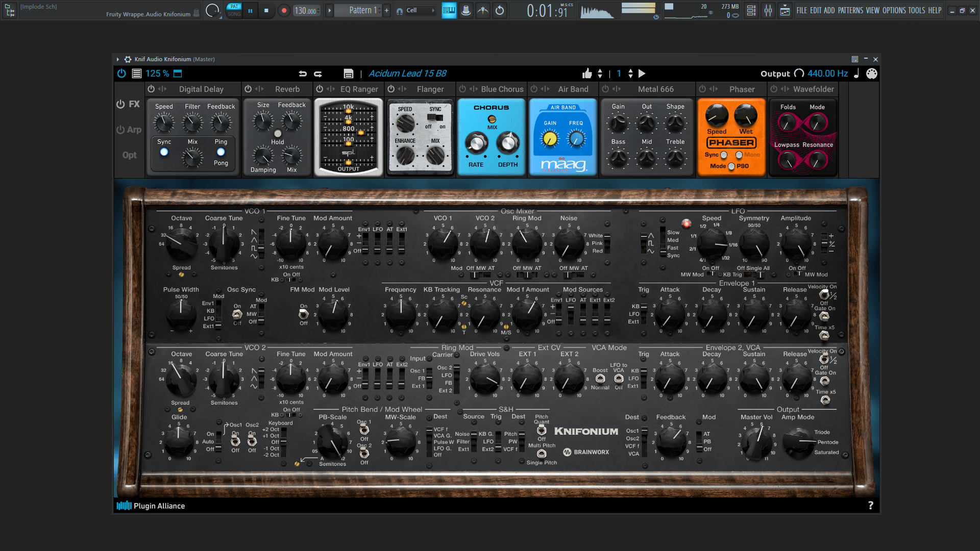Click the 130.000 tempo field
Screen dimensions: 980x551
coord(306,11)
